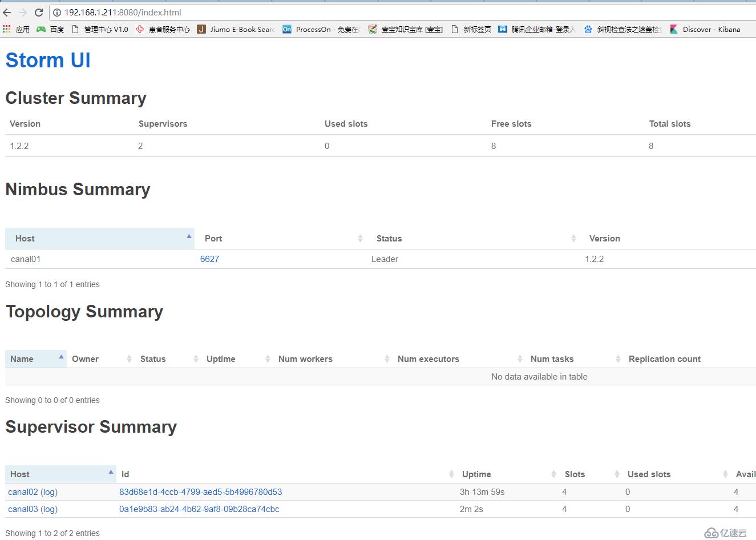Click the Storm UI title link
The height and width of the screenshot is (540, 756).
[x=48, y=60]
